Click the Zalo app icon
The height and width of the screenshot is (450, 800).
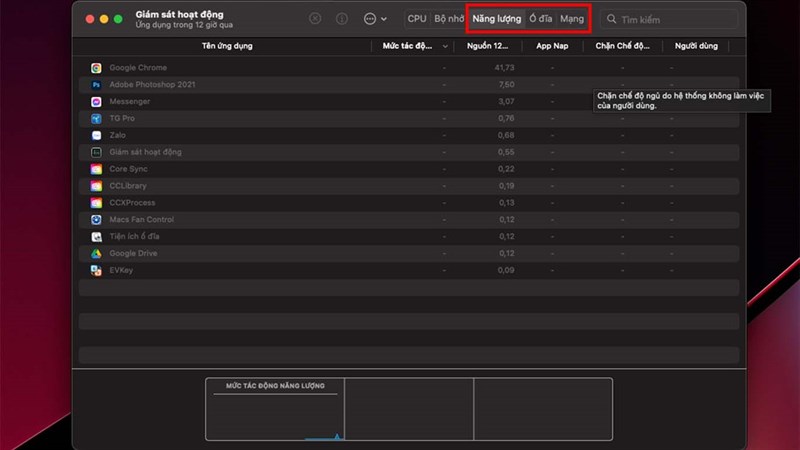point(96,135)
